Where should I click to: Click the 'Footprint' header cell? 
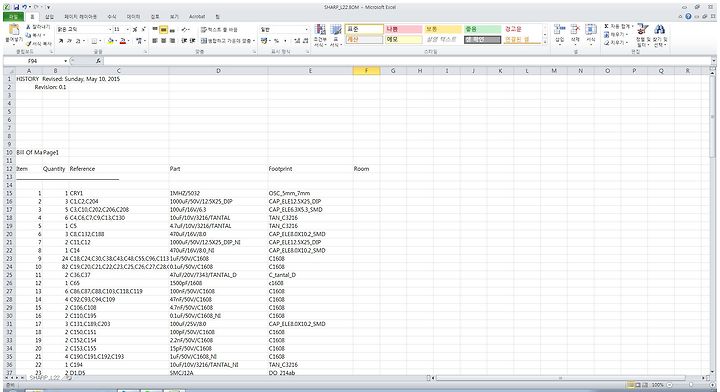point(310,169)
